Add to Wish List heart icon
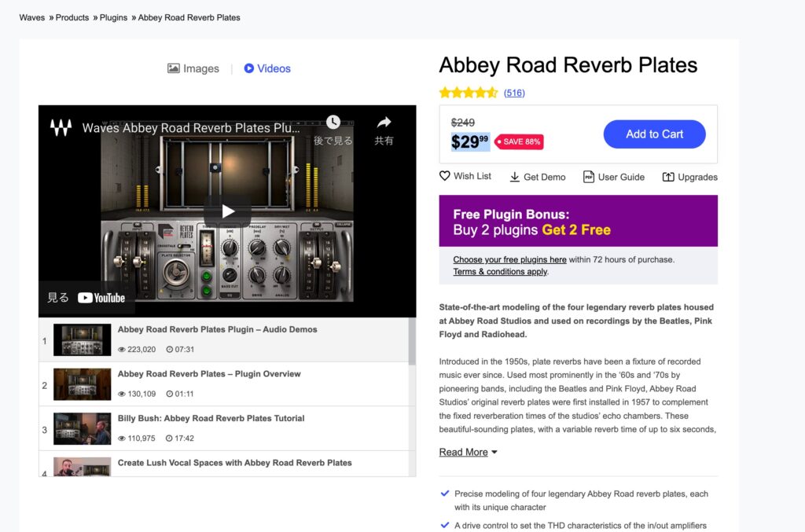 click(445, 176)
